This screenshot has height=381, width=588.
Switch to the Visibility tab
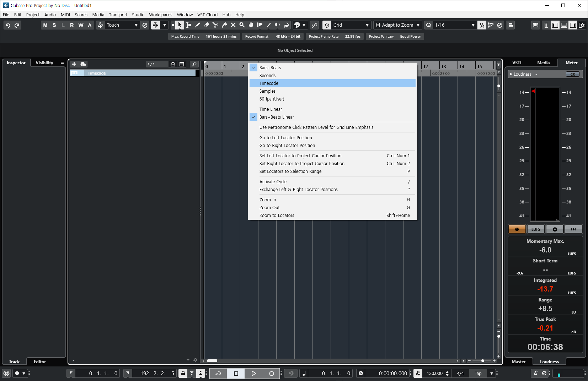44,63
